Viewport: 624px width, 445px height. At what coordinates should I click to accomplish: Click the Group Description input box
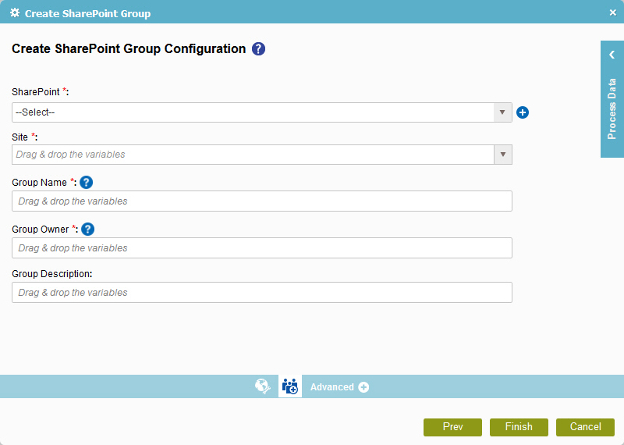pyautogui.click(x=262, y=293)
